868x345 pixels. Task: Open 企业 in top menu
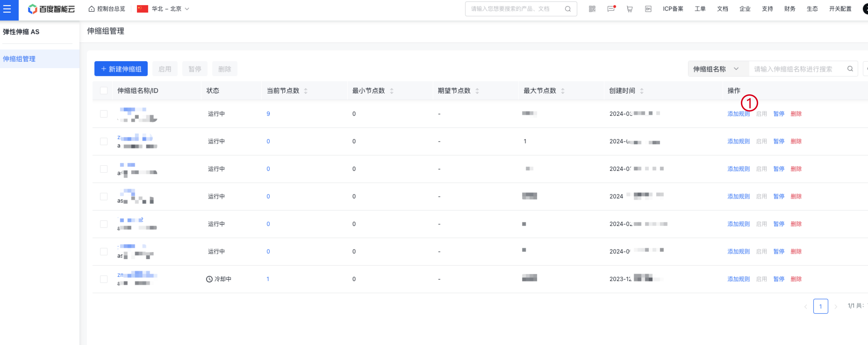click(745, 9)
